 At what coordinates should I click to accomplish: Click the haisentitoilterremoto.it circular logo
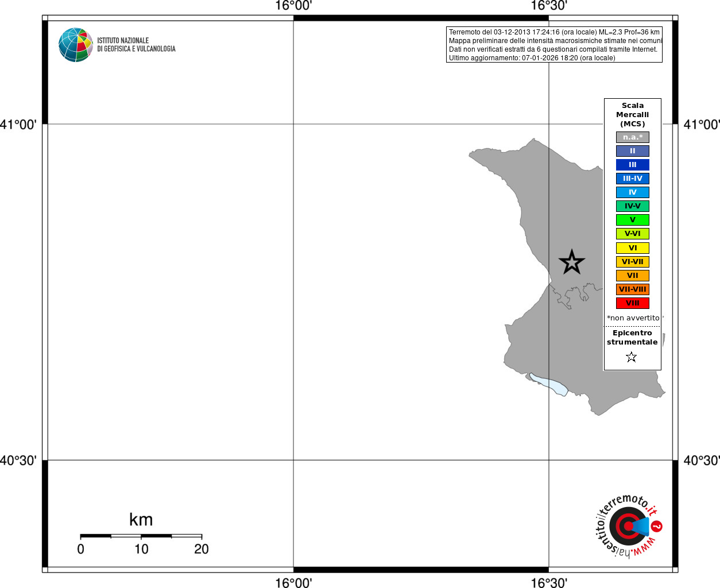tap(628, 525)
